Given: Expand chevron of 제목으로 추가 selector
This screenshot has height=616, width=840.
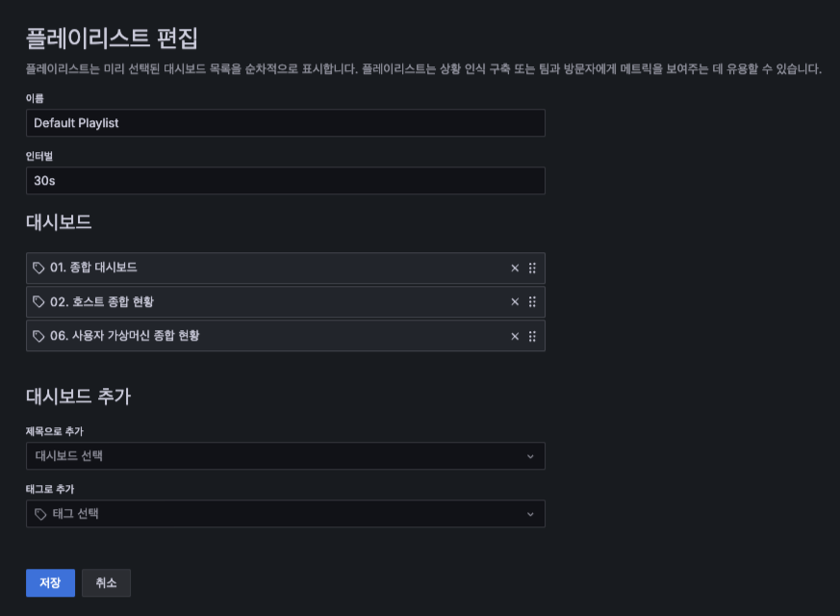Looking at the screenshot, I should click(x=530, y=456).
